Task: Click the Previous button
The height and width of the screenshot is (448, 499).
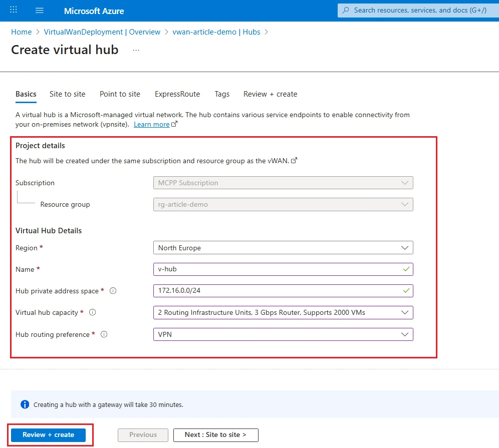Action: (143, 434)
